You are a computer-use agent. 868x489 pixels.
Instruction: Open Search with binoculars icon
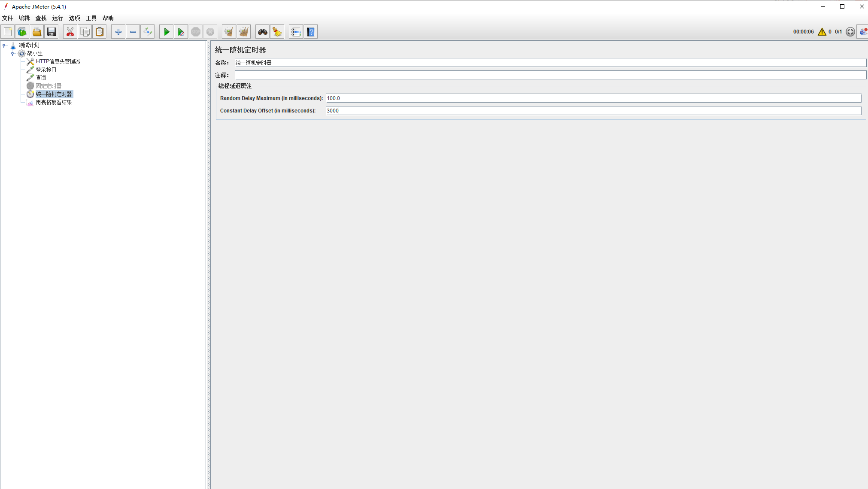click(x=262, y=32)
